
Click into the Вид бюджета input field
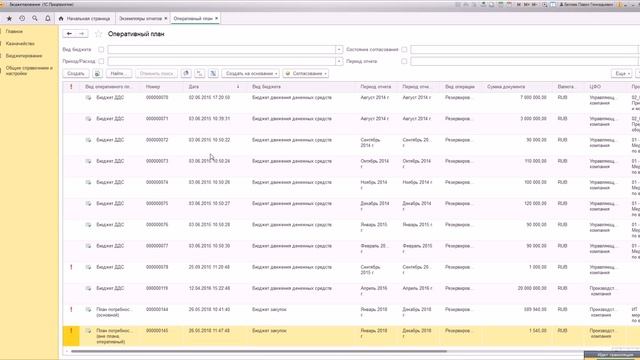coord(221,49)
